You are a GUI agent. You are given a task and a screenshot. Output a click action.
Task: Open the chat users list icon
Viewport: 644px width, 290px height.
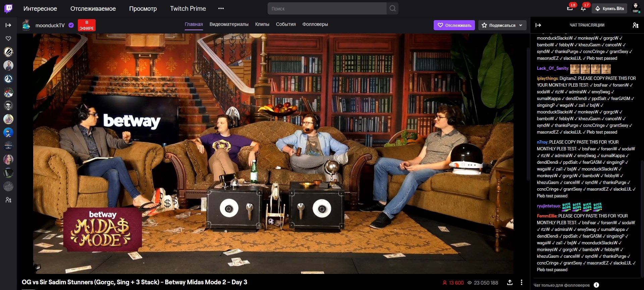pyautogui.click(x=635, y=25)
